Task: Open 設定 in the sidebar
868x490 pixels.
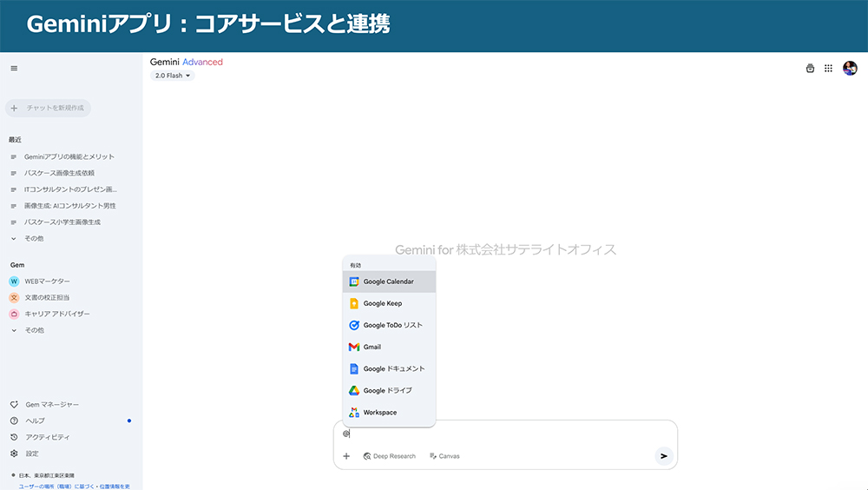Action: (x=32, y=454)
